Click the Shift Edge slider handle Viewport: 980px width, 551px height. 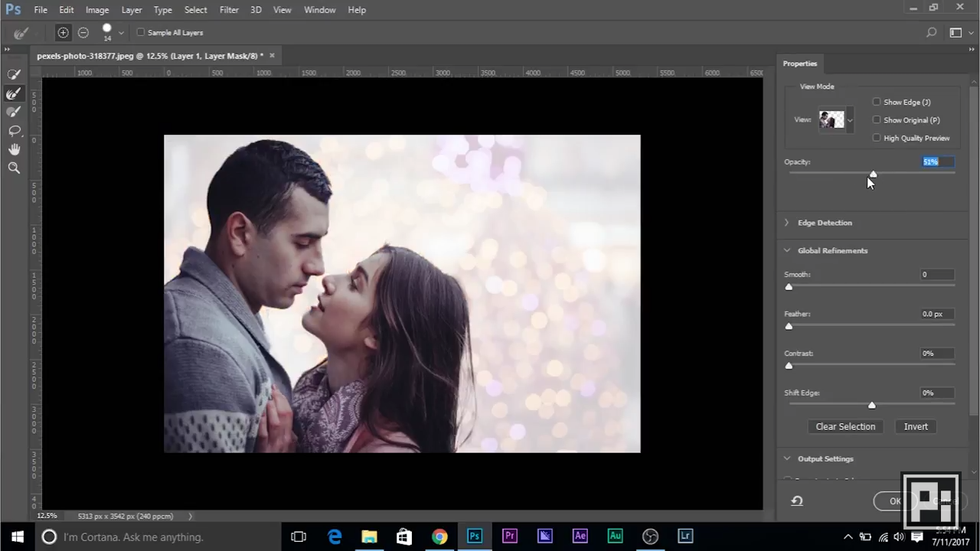coord(871,405)
